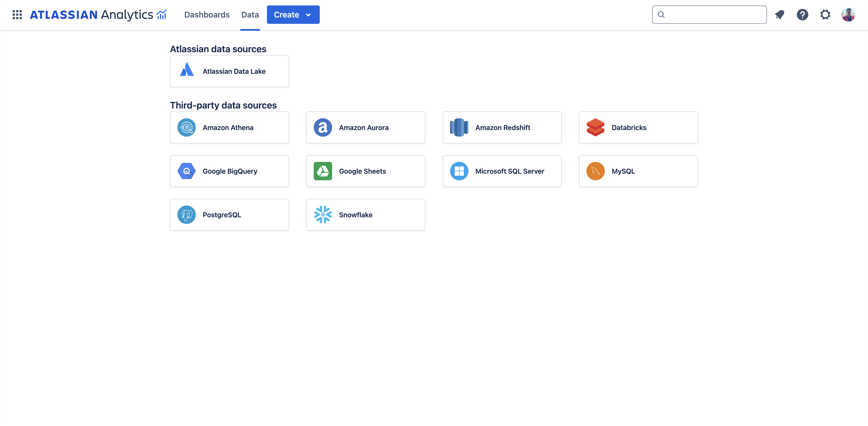Choose the Google BigQuery label
This screenshot has height=426, width=868.
click(230, 171)
